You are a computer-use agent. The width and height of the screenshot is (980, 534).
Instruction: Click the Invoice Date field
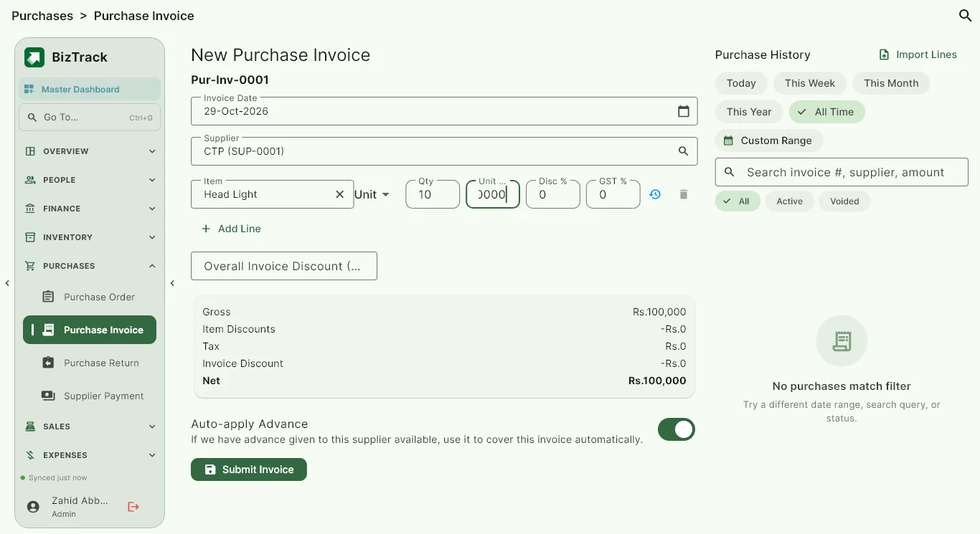tap(444, 111)
